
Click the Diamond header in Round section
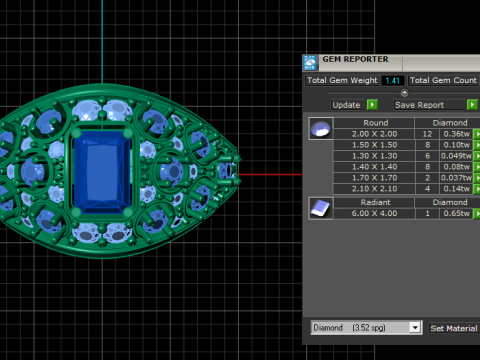point(448,123)
